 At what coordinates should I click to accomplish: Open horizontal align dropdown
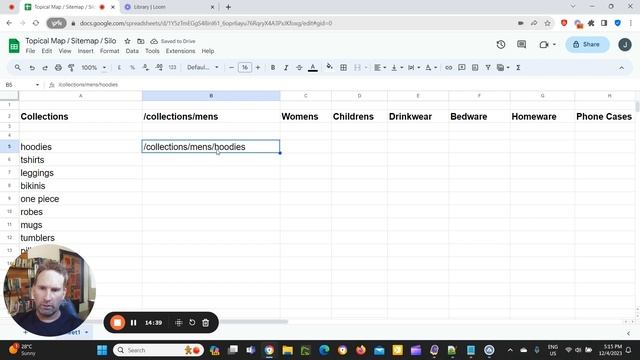tap(380, 67)
